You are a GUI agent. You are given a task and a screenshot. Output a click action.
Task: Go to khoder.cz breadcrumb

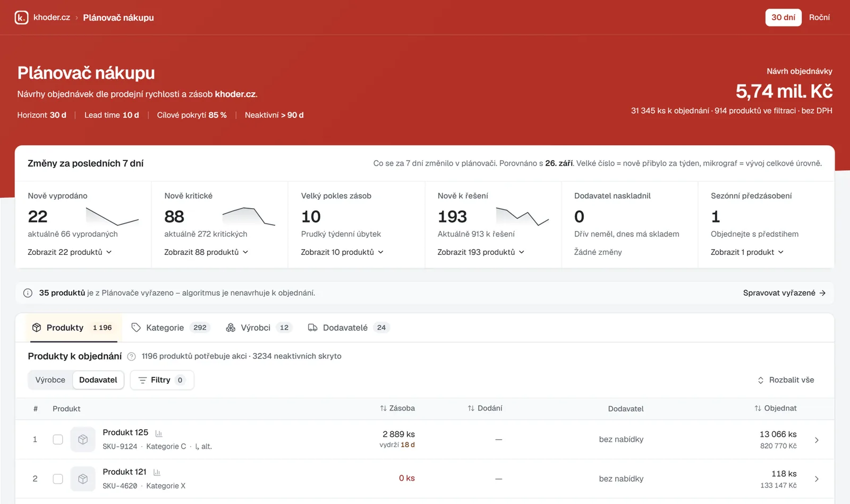tap(52, 18)
